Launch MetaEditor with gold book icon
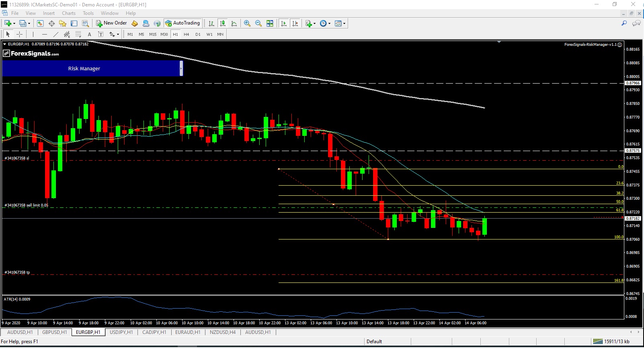Screen dimensions: 644x348 tap(135, 23)
